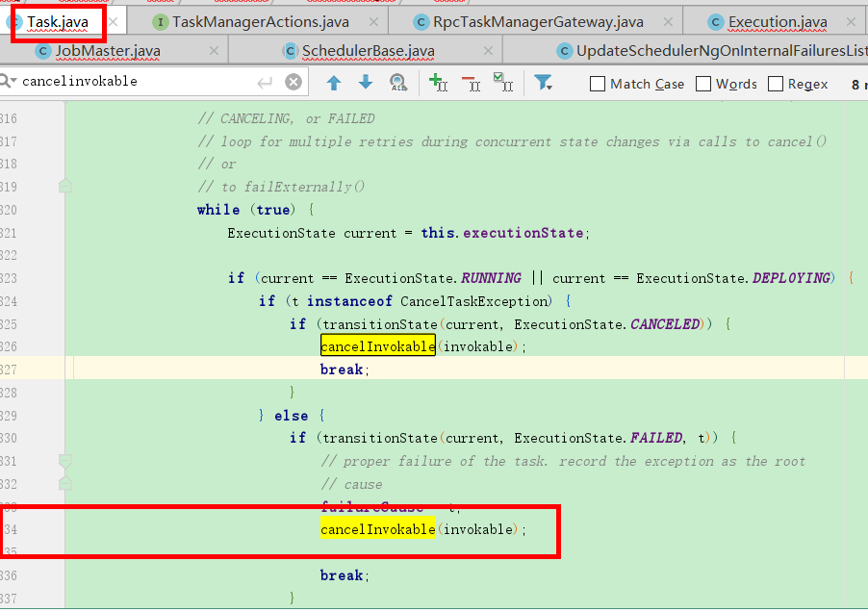The image size is (868, 612).
Task: Click ExecutionState.DEPLOYING in the if condition
Action: pyautogui.click(x=733, y=278)
